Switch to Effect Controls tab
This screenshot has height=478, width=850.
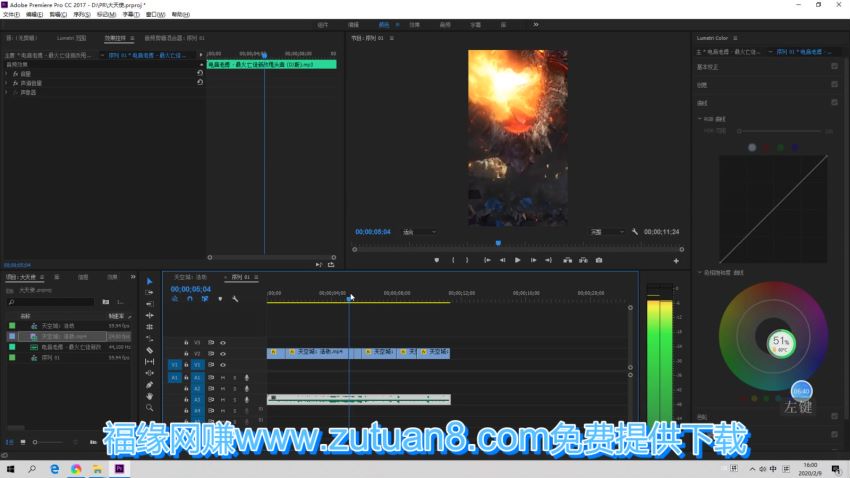pyautogui.click(x=115, y=38)
